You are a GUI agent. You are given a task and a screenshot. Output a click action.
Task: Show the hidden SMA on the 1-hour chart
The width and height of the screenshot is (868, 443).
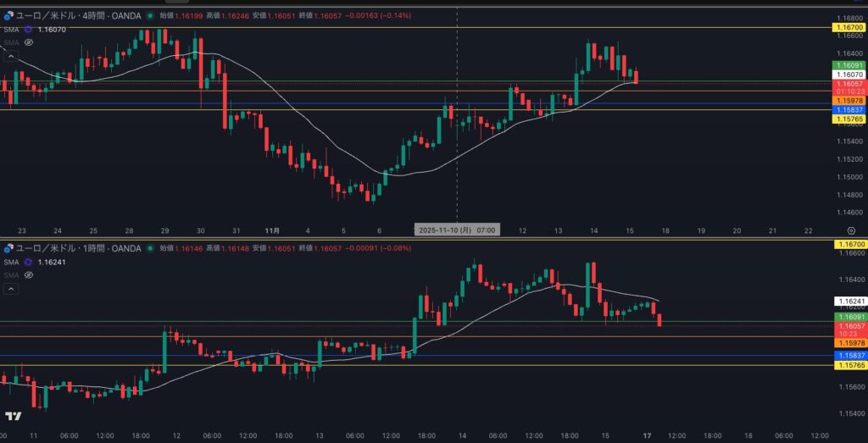click(28, 274)
